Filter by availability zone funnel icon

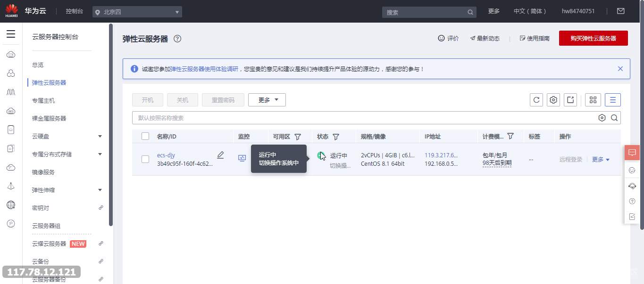[298, 137]
